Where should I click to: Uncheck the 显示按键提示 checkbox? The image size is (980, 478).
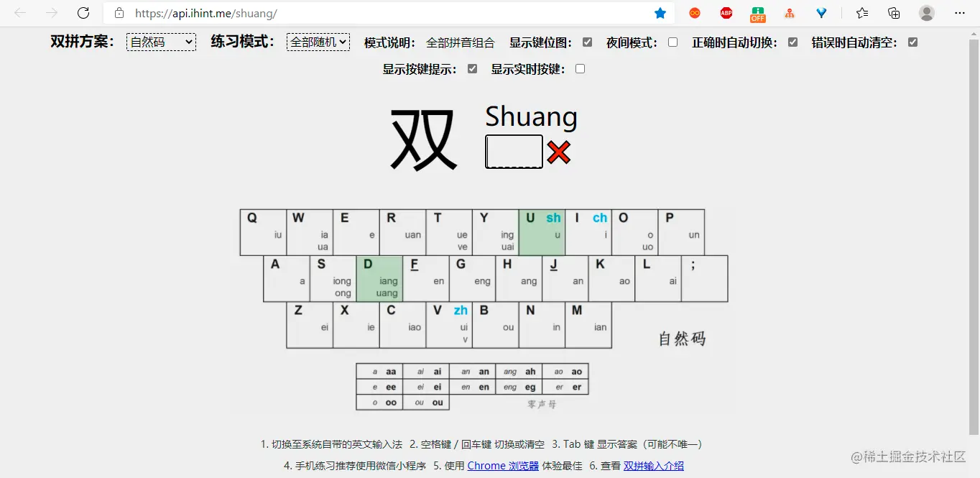click(x=472, y=69)
